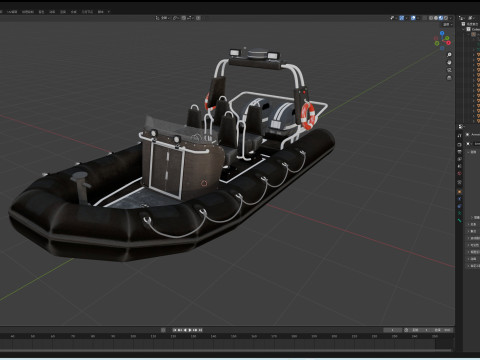480x360 pixels.
Task: Click the red X axis on navigation gizmo
Action: point(448,43)
